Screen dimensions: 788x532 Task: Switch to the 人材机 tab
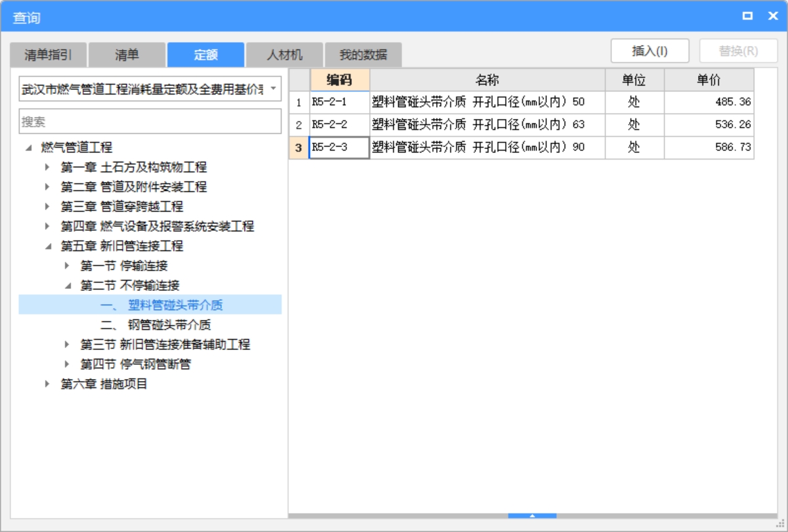(284, 55)
